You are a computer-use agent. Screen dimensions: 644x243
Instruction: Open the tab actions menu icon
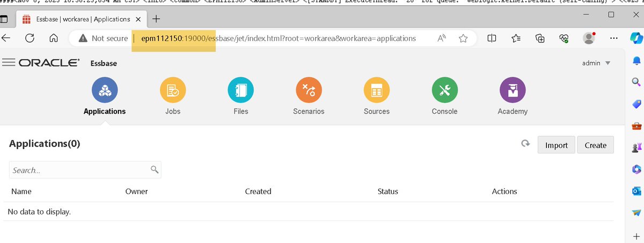click(x=3, y=19)
